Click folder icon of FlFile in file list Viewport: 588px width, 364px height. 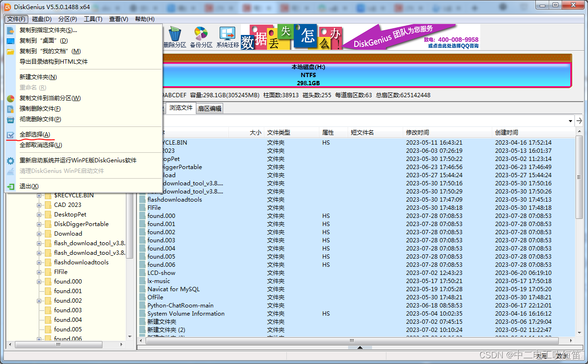pyautogui.click(x=143, y=208)
